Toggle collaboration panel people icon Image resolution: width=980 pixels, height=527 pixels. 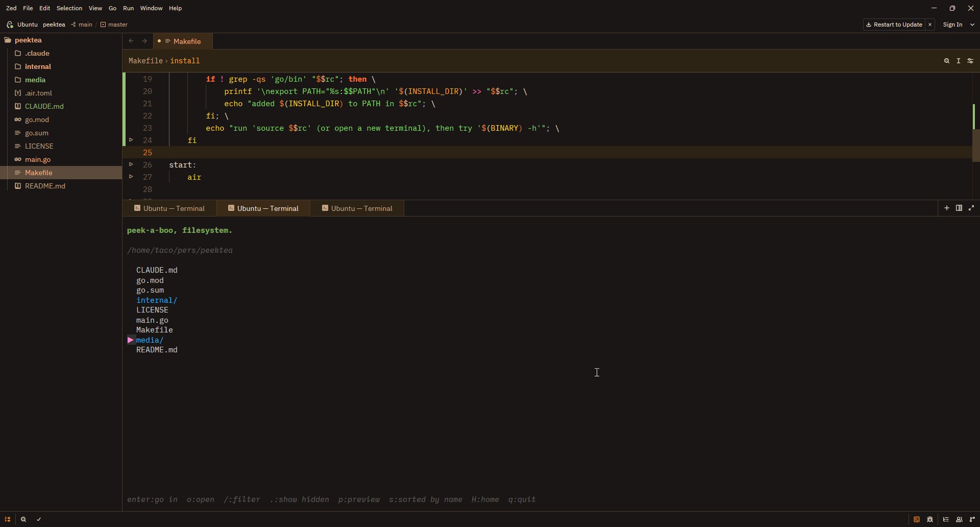pyautogui.click(x=959, y=519)
